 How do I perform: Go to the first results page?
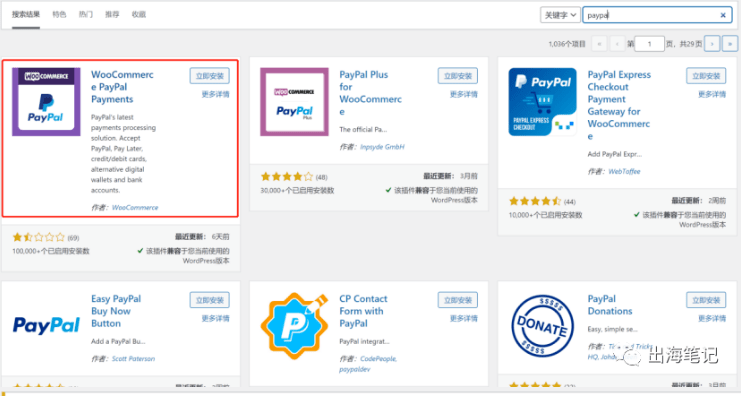(x=599, y=43)
